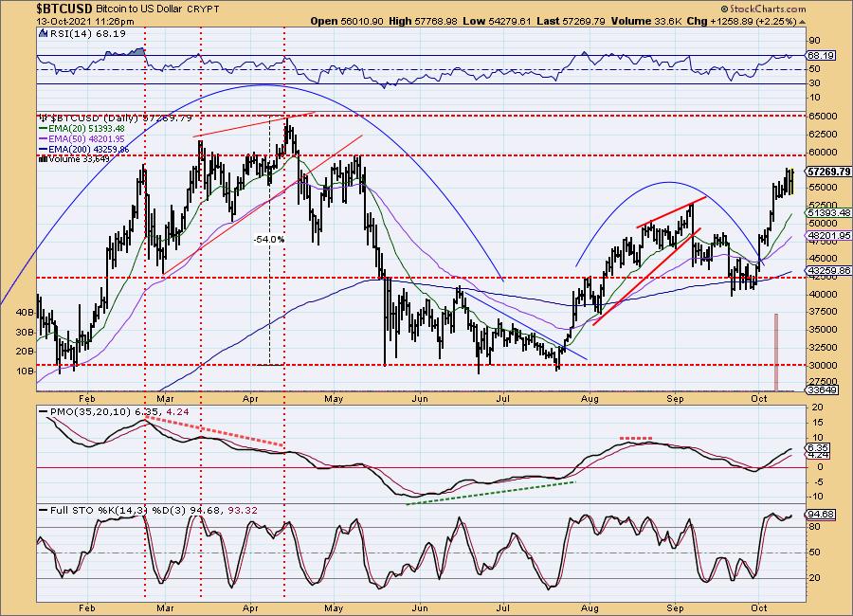This screenshot has height=616, width=853.
Task: Click the 6.35 PMO value tag
Action: pyautogui.click(x=819, y=447)
